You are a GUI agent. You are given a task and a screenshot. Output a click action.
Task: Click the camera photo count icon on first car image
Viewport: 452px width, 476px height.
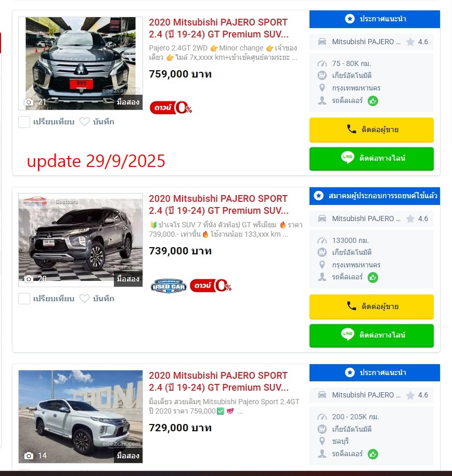click(x=29, y=102)
